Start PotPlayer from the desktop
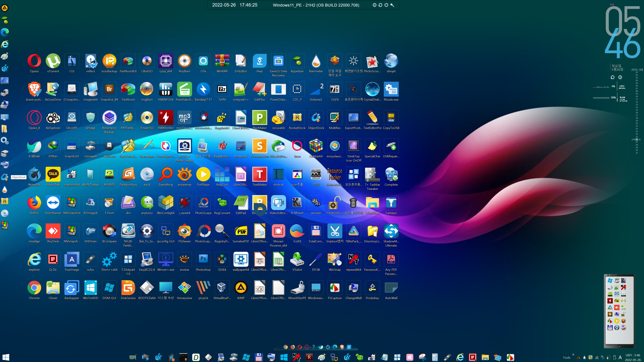Image resolution: width=644 pixels, height=362 pixels. pyautogui.click(x=203, y=176)
